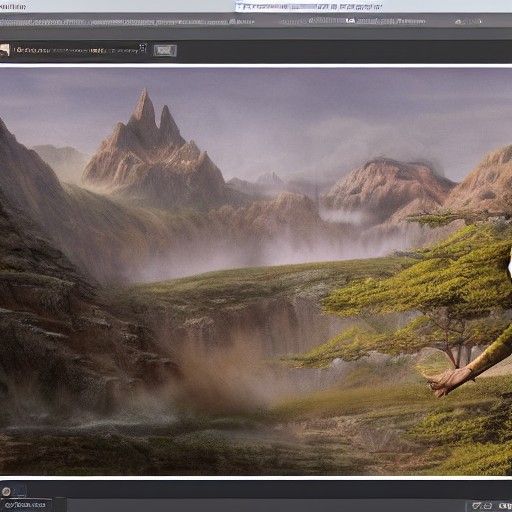Click the icon pair in the bottom-right status bar
Viewport: 512px width, 512px height.
click(482, 506)
